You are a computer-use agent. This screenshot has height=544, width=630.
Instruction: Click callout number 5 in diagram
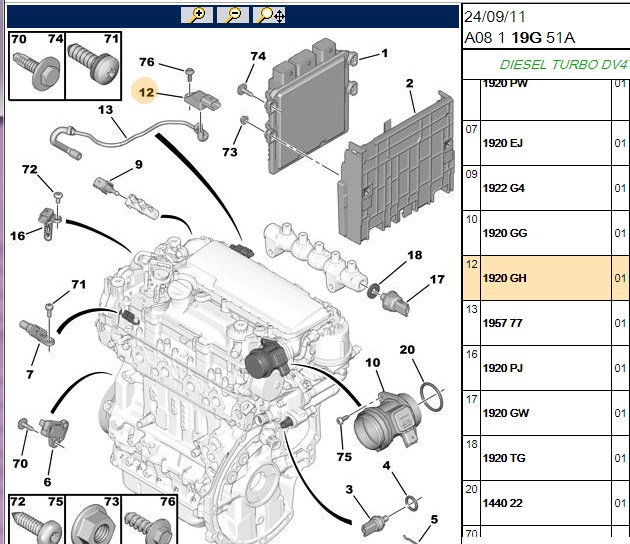[434, 519]
